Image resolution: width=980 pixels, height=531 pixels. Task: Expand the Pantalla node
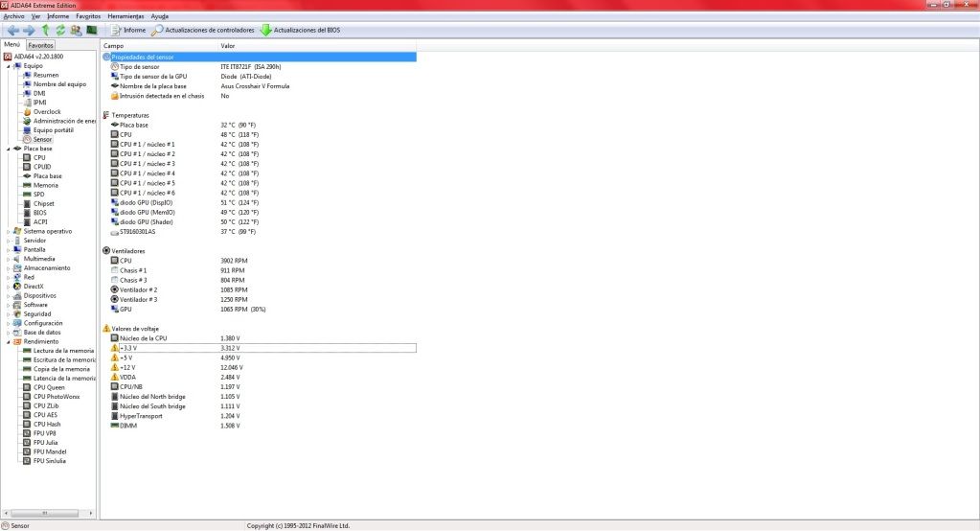[8, 249]
